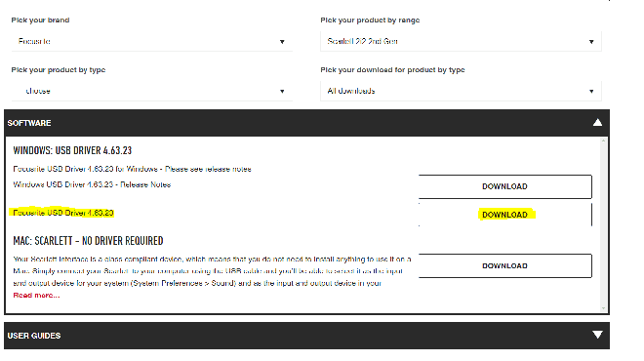Click the 'All downloads' dropdown arrow
The image size is (644, 361).
pos(591,91)
